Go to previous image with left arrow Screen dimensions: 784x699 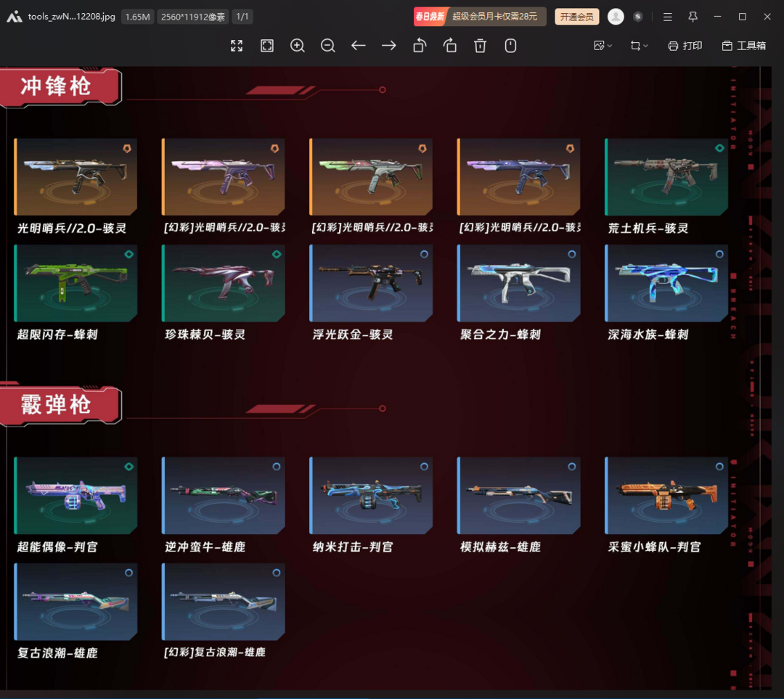pos(359,46)
